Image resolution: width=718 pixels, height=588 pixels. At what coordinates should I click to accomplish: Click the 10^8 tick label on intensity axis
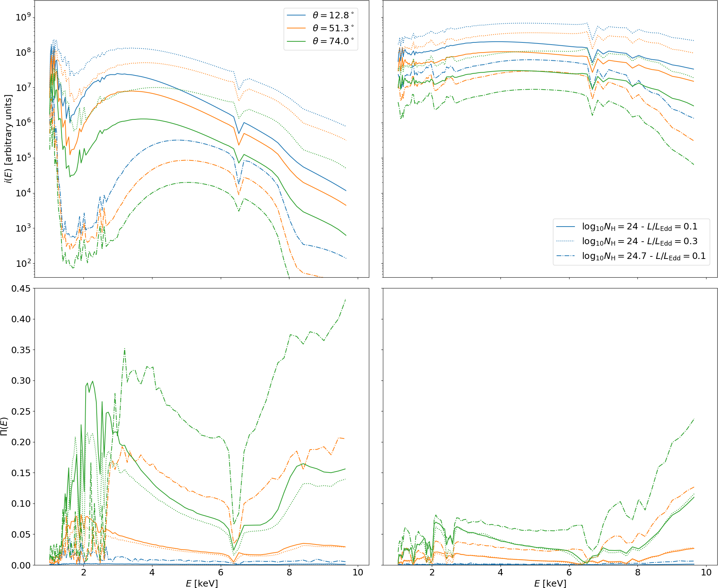[23, 52]
